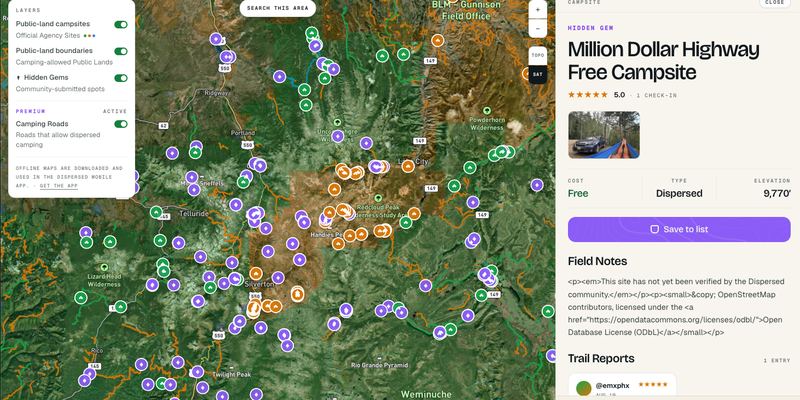This screenshot has height=400, width=800.
Task: Switch map to TOPO view
Action: (538, 55)
